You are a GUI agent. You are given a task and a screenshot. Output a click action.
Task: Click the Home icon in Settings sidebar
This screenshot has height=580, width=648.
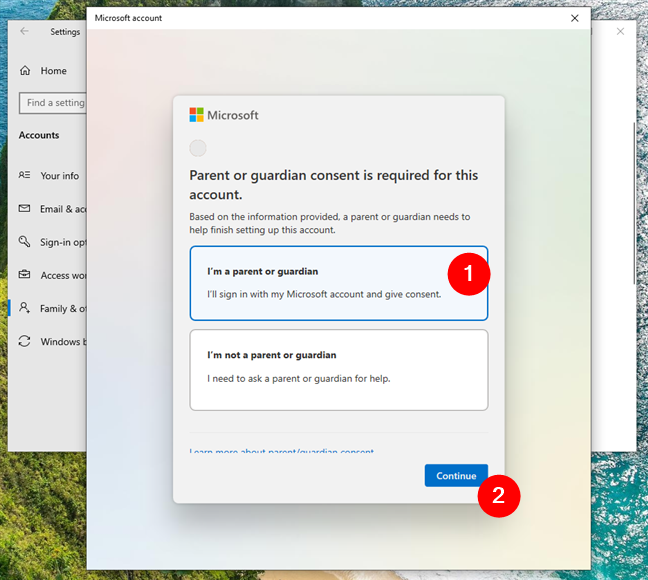25,70
